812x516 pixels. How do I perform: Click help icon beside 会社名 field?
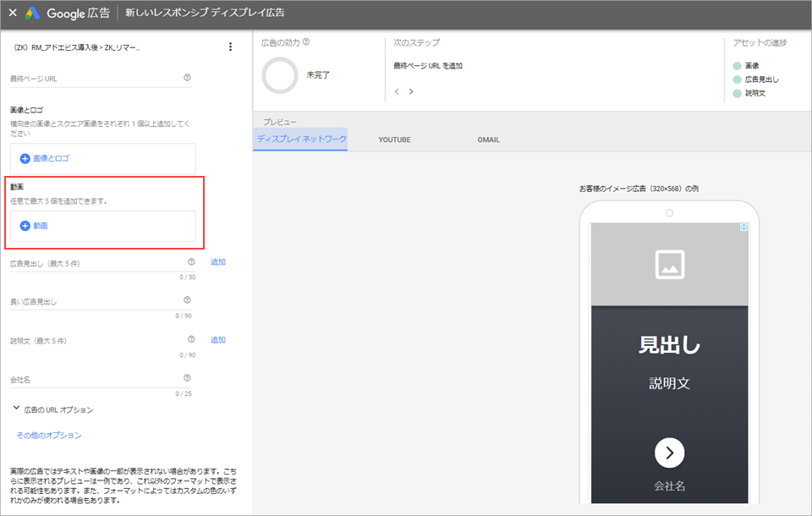[187, 378]
